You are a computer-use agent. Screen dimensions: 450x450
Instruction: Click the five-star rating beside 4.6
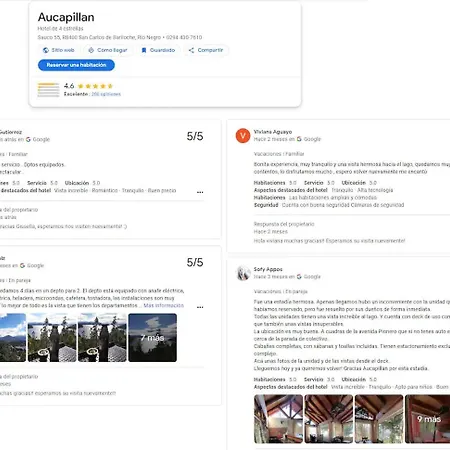[95, 86]
